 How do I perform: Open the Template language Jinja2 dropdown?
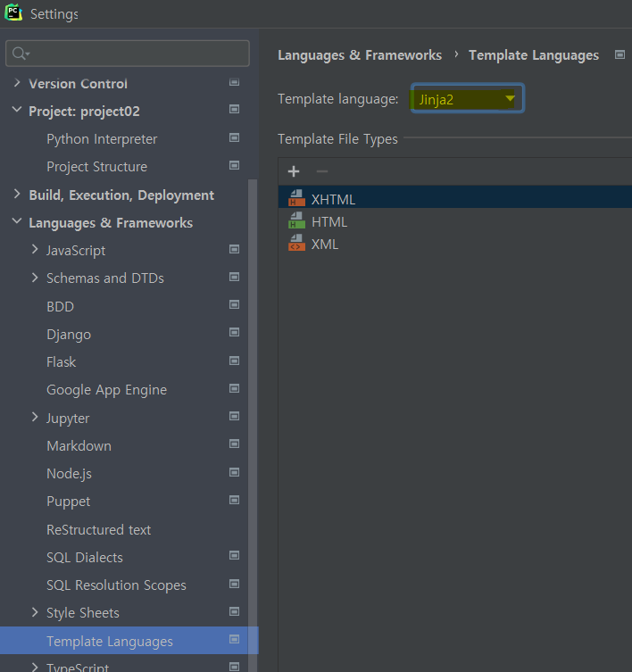click(468, 98)
